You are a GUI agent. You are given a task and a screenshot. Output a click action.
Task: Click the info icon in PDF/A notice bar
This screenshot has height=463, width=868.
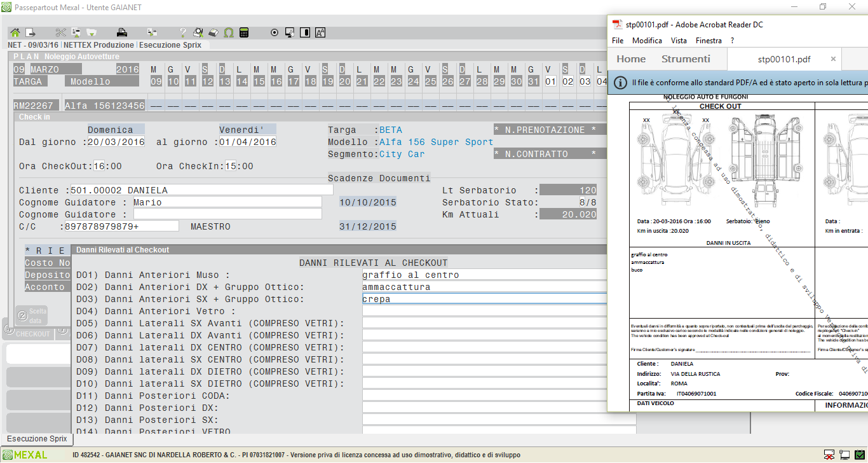(621, 83)
